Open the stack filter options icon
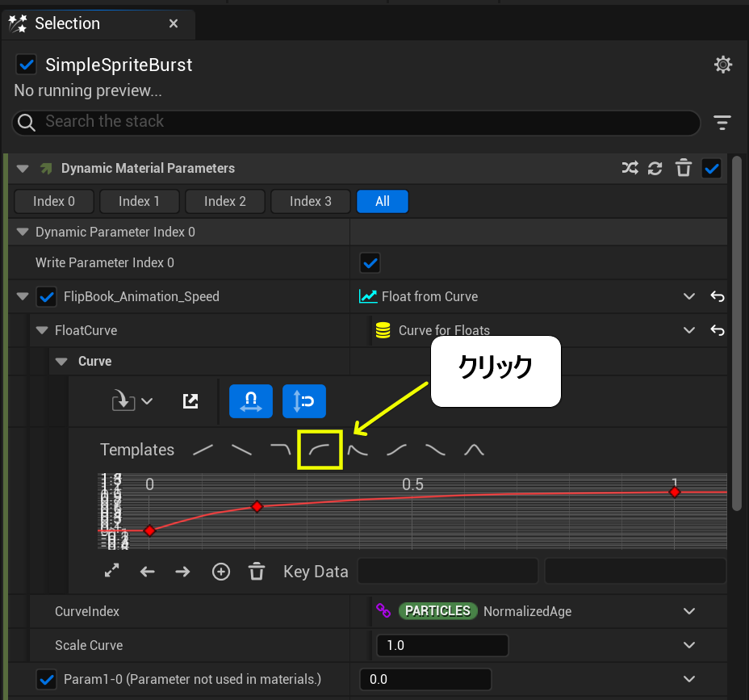Image resolution: width=749 pixels, height=700 pixels. click(x=722, y=123)
